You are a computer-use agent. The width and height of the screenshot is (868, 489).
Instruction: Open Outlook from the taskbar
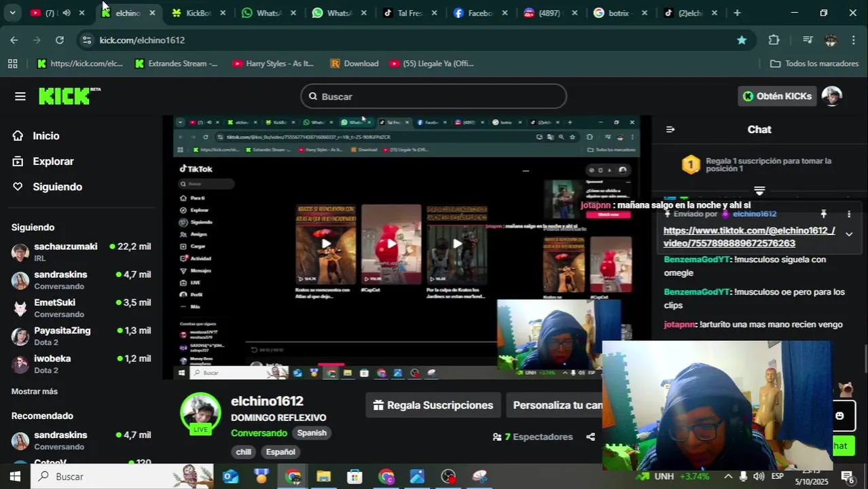tap(230, 476)
